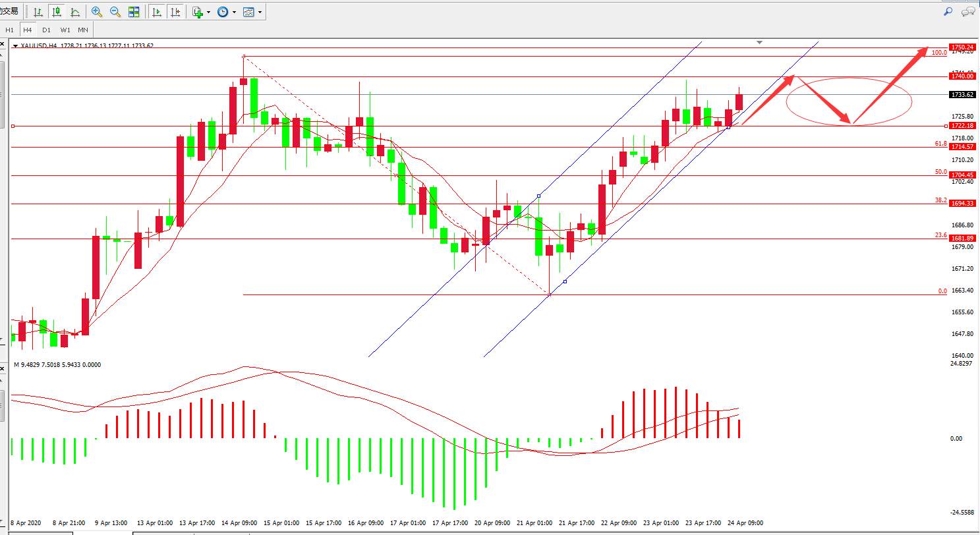Image resolution: width=980 pixels, height=535 pixels.
Task: Expand the periods dropdown arrow
Action: click(x=234, y=12)
